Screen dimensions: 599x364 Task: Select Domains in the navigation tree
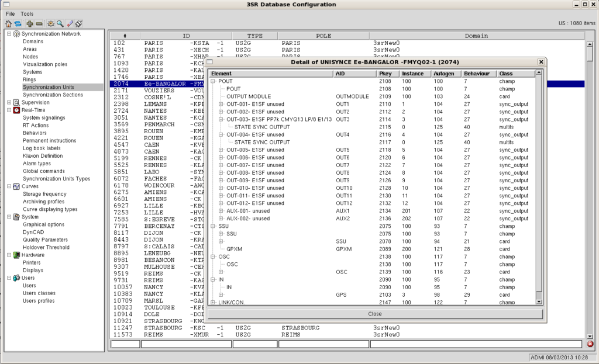[33, 41]
